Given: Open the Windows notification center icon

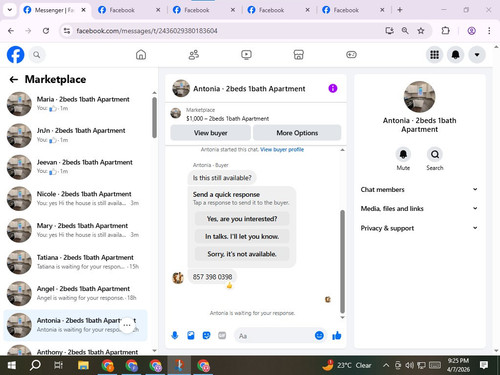Looking at the screenshot, I should tap(484, 365).
